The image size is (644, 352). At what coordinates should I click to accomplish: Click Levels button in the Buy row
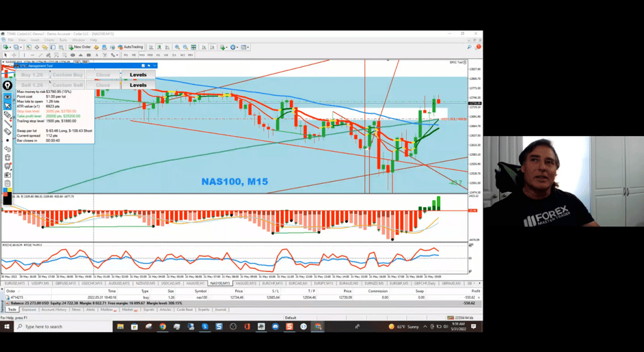tap(138, 75)
